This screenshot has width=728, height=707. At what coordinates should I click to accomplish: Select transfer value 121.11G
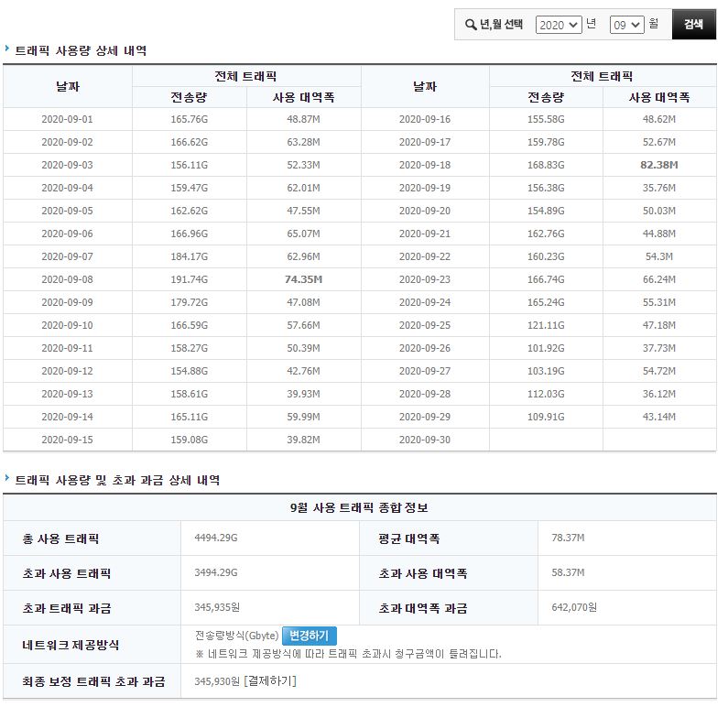[546, 325]
